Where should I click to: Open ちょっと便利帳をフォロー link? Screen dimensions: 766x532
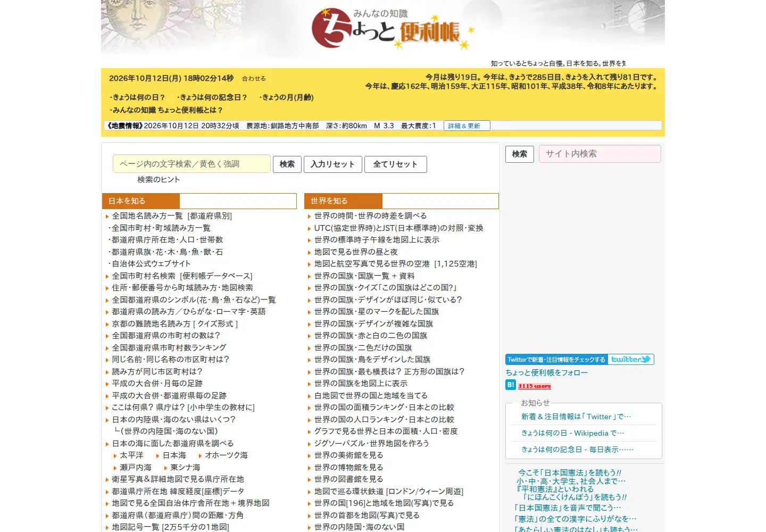547,373
